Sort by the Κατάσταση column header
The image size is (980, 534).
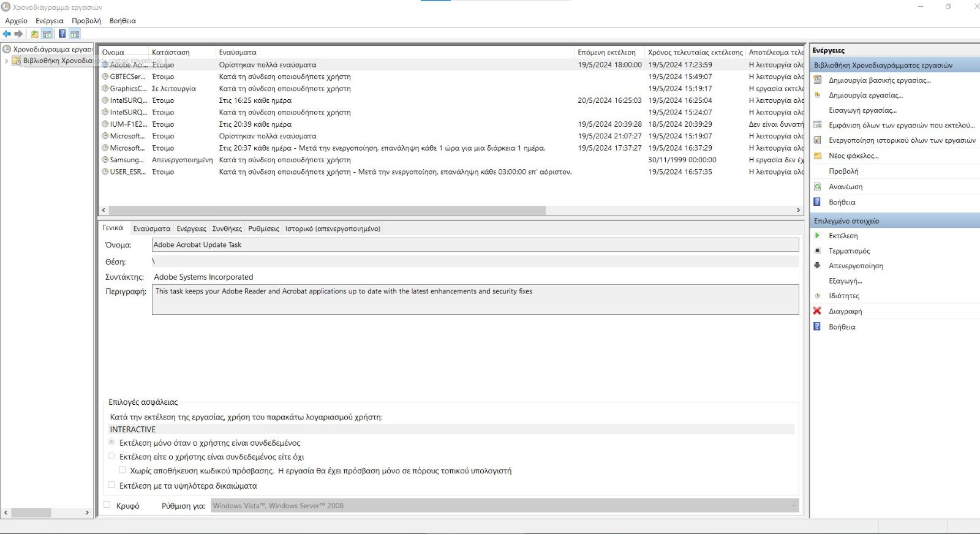point(182,53)
